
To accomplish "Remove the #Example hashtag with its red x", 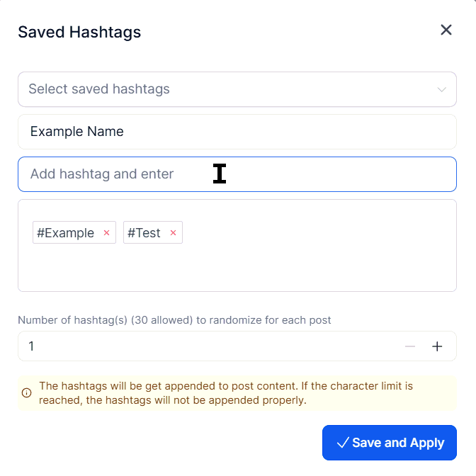I will pos(107,233).
